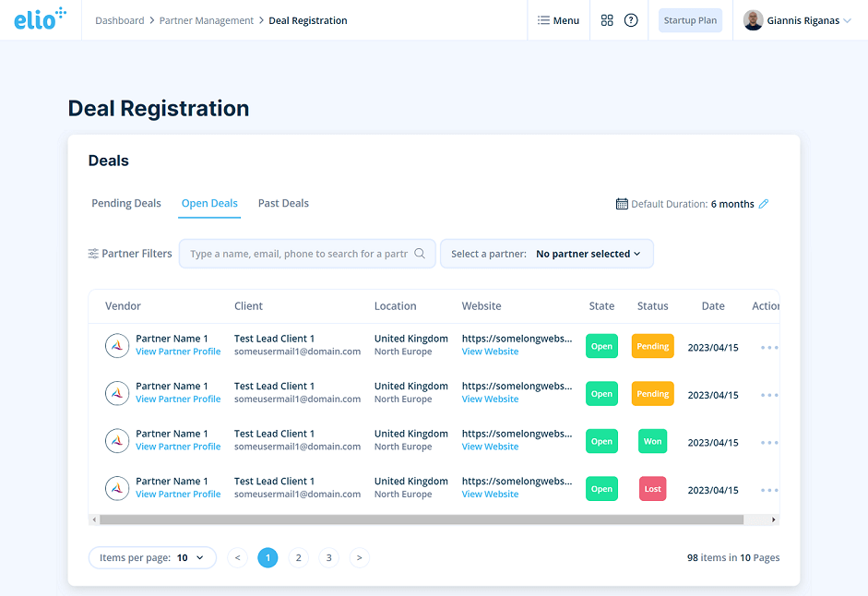Open actions menu for the Lost deal
This screenshot has height=596, width=868.
pyautogui.click(x=768, y=490)
